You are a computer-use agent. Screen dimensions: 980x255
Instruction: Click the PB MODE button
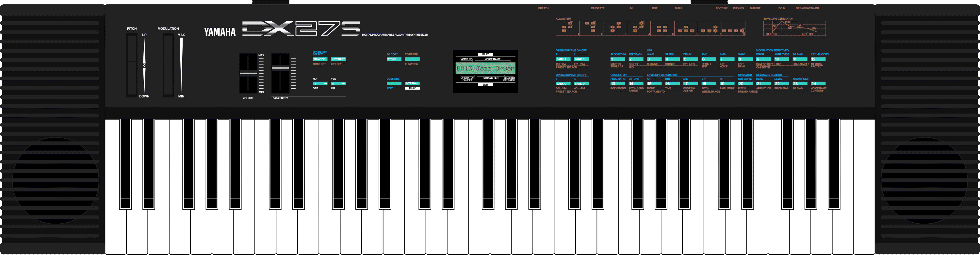coord(320,59)
